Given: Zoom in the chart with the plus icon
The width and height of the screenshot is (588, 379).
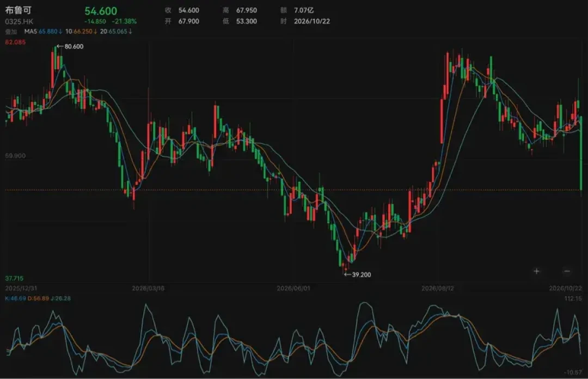Looking at the screenshot, I should [536, 271].
